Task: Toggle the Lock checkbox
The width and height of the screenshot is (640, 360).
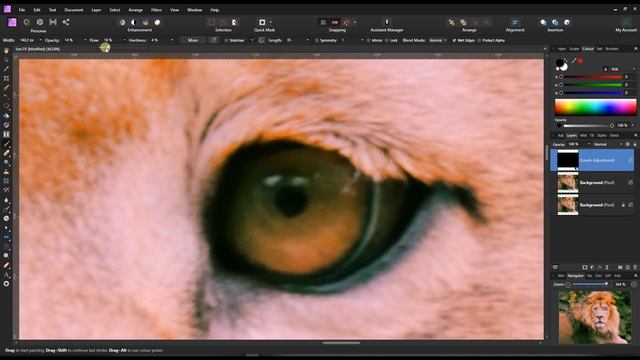Action: (x=386, y=40)
